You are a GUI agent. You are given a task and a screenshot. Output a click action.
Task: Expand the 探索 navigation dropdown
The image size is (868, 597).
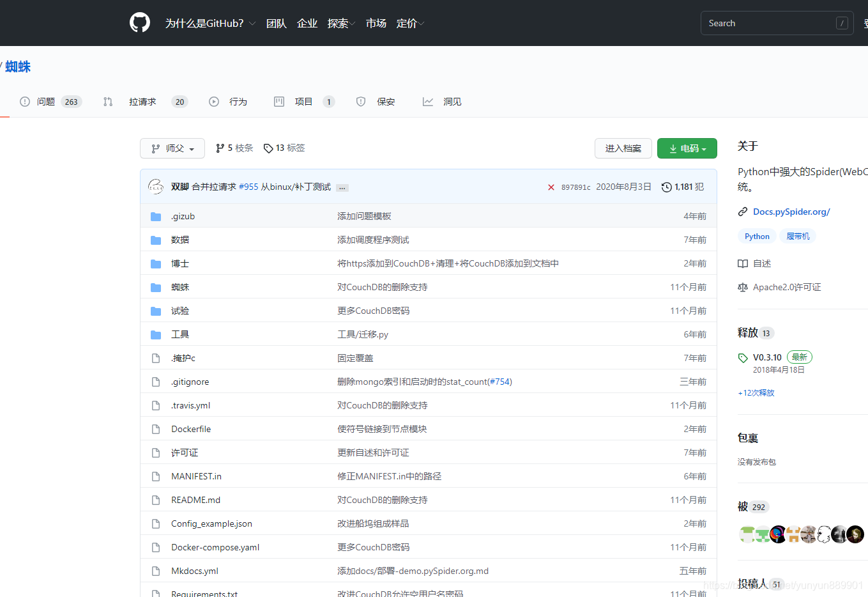[342, 23]
